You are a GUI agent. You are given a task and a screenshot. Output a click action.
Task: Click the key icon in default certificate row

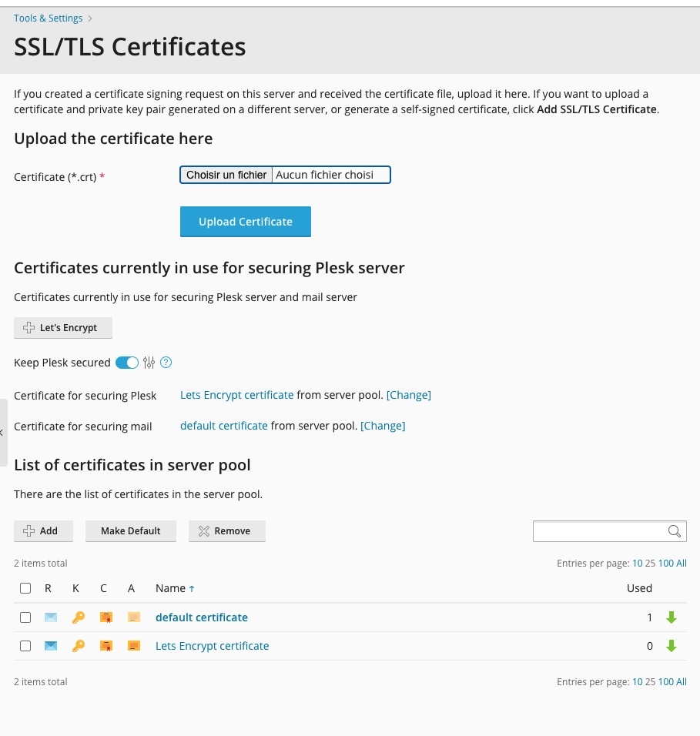[78, 617]
